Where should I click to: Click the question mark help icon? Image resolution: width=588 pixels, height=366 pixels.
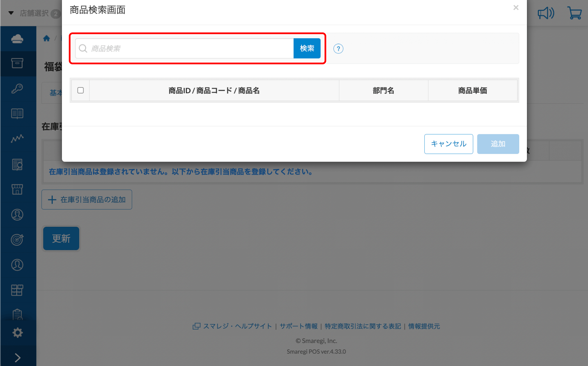338,49
